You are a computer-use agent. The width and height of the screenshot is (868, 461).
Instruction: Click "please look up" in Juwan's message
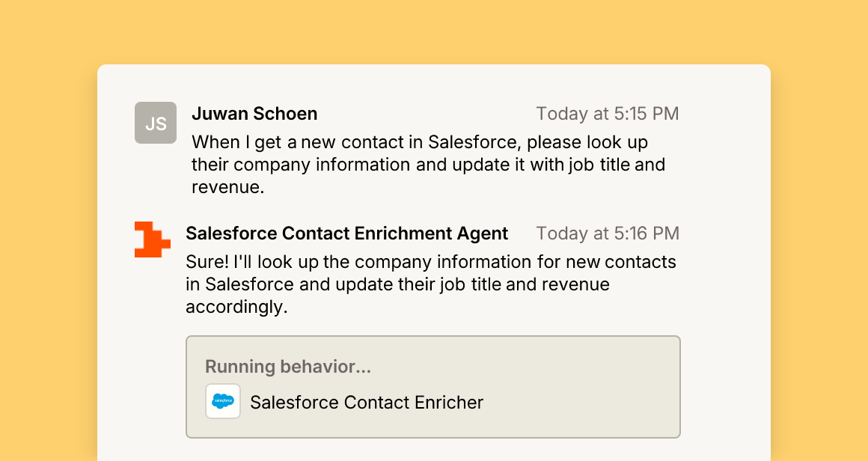tap(587, 143)
